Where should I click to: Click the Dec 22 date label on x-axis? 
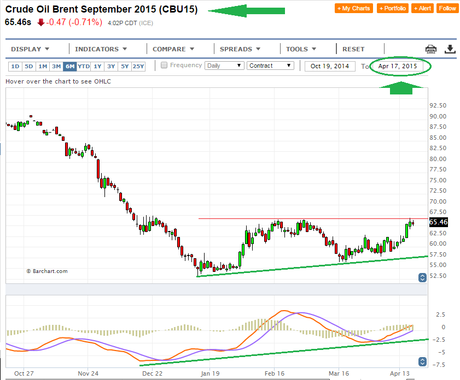tap(152, 373)
